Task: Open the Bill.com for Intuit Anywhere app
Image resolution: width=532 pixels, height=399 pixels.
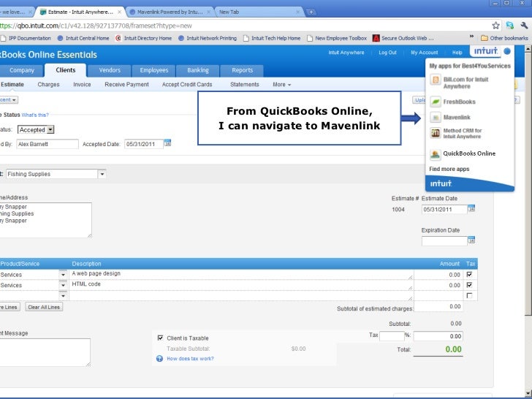Action: point(436,80)
